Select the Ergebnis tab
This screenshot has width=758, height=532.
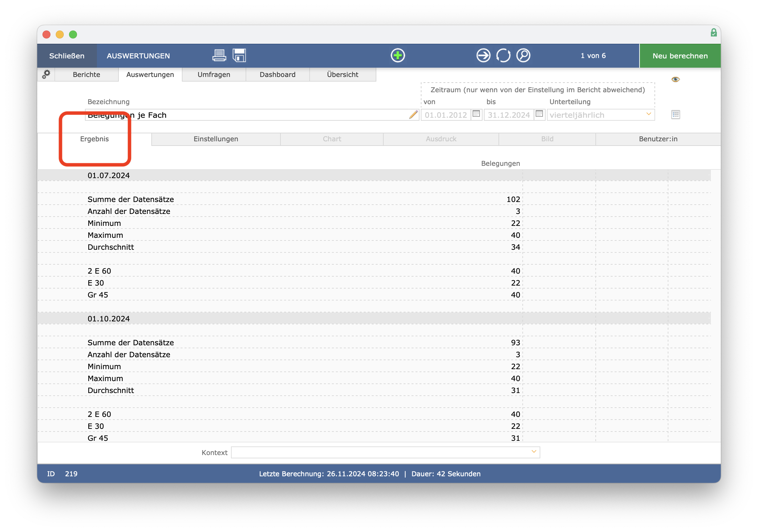point(95,139)
